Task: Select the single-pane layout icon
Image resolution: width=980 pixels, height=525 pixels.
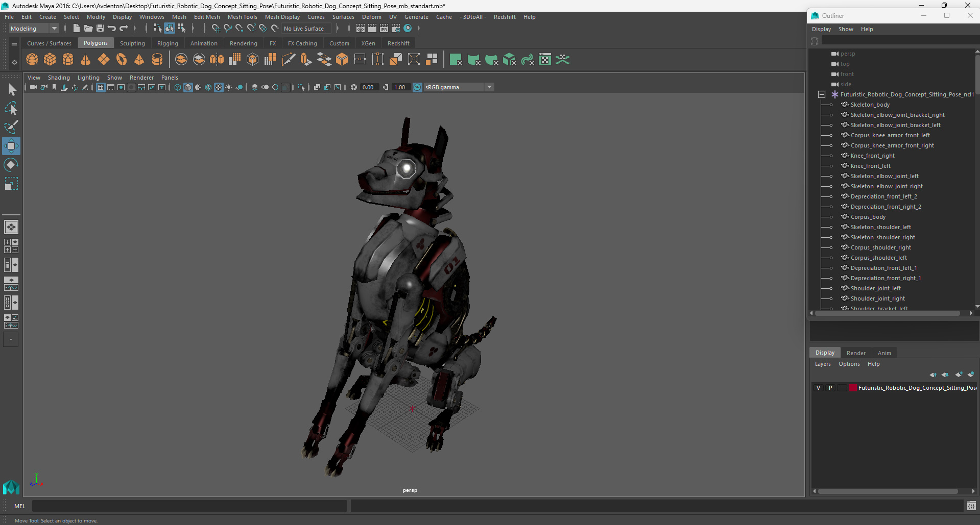Action: pos(11,227)
